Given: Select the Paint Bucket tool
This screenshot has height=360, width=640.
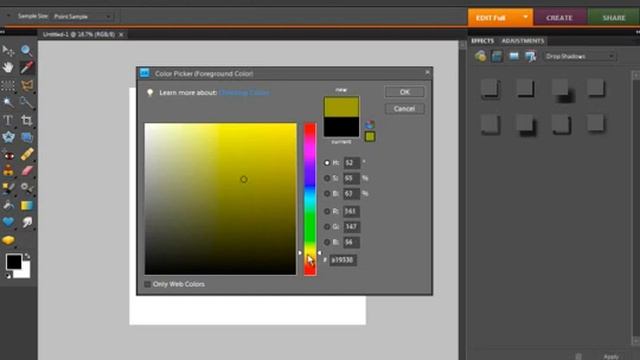Looking at the screenshot, I should pos(8,205).
